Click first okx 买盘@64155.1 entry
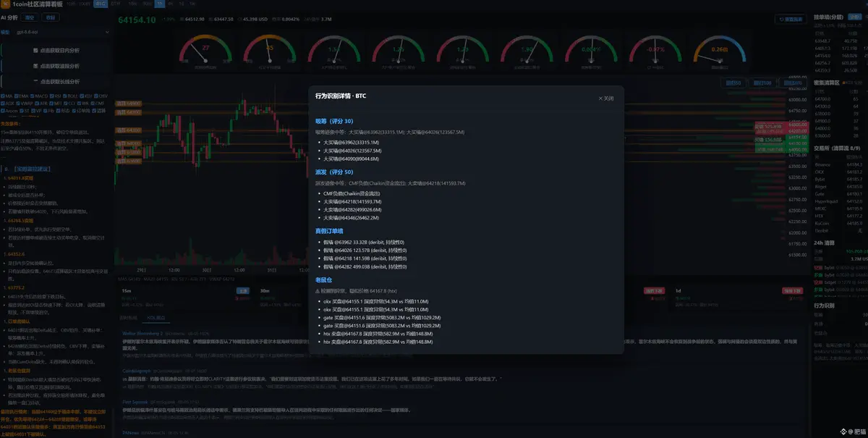 coord(376,301)
